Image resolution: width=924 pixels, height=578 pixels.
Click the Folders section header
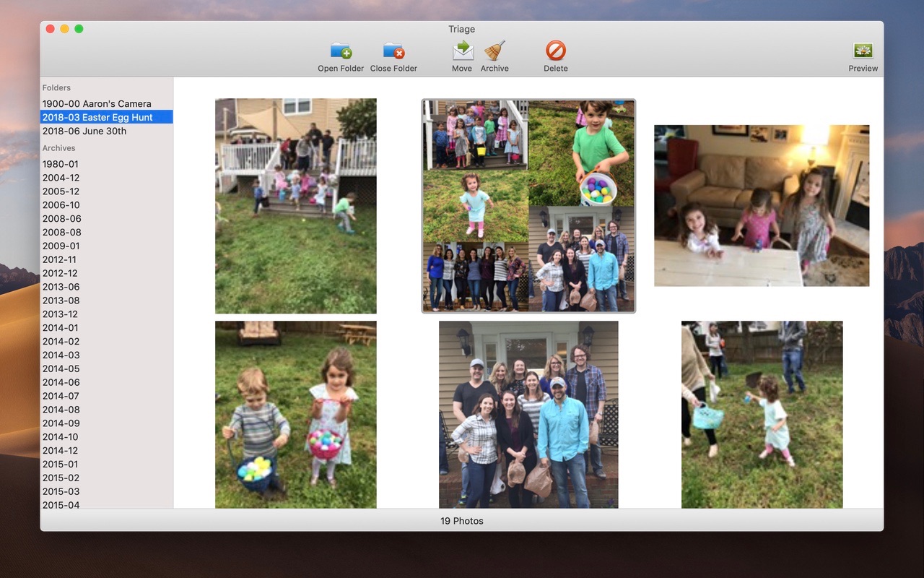pyautogui.click(x=56, y=88)
